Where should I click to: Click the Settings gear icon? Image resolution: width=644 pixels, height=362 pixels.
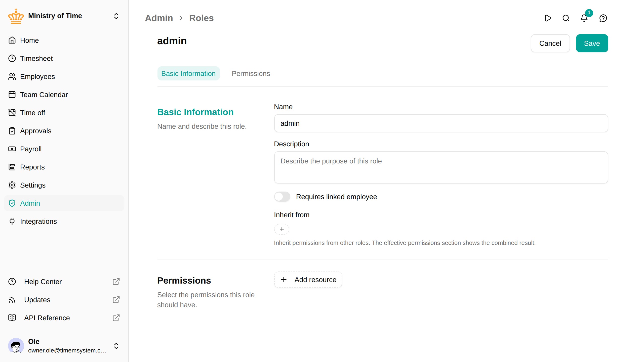pyautogui.click(x=12, y=185)
